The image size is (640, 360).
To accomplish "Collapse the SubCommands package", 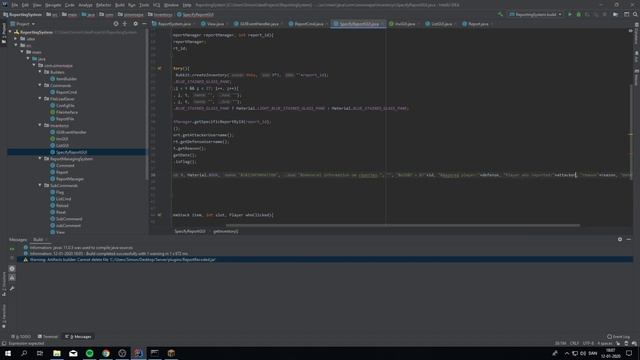I will coord(40,185).
